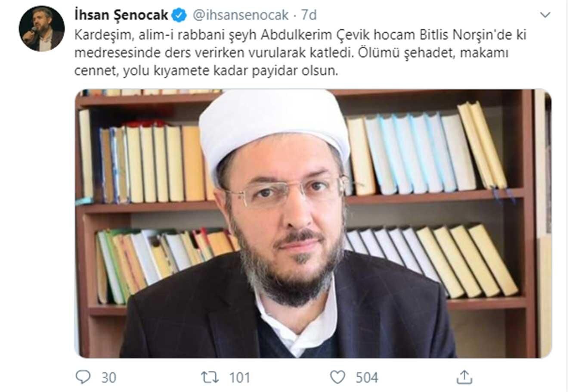The image size is (588, 392).
Task: Click the white turban in the photo
Action: pyautogui.click(x=274, y=127)
